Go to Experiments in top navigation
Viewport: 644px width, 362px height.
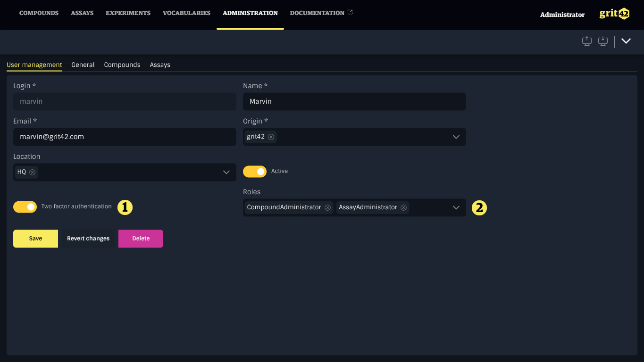point(128,13)
